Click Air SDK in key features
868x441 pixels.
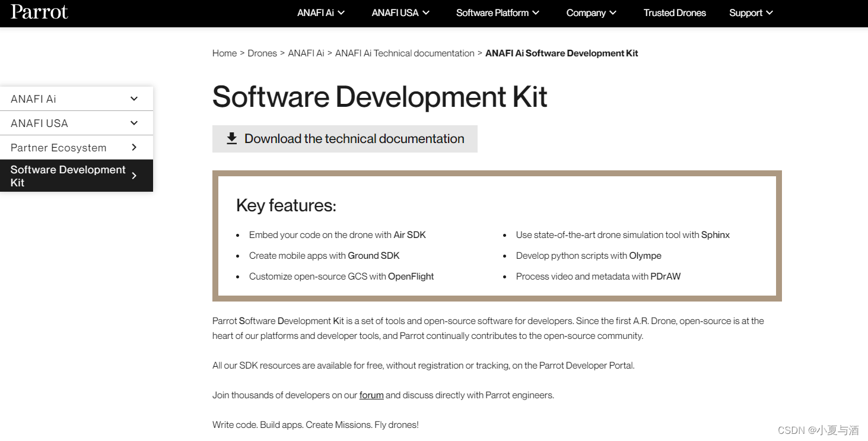tap(410, 235)
